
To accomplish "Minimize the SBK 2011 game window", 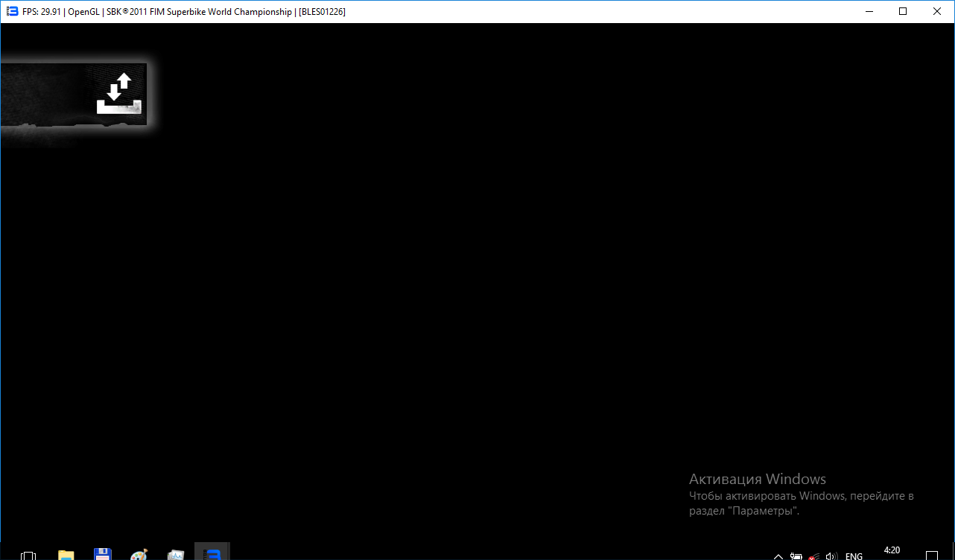I will point(869,11).
